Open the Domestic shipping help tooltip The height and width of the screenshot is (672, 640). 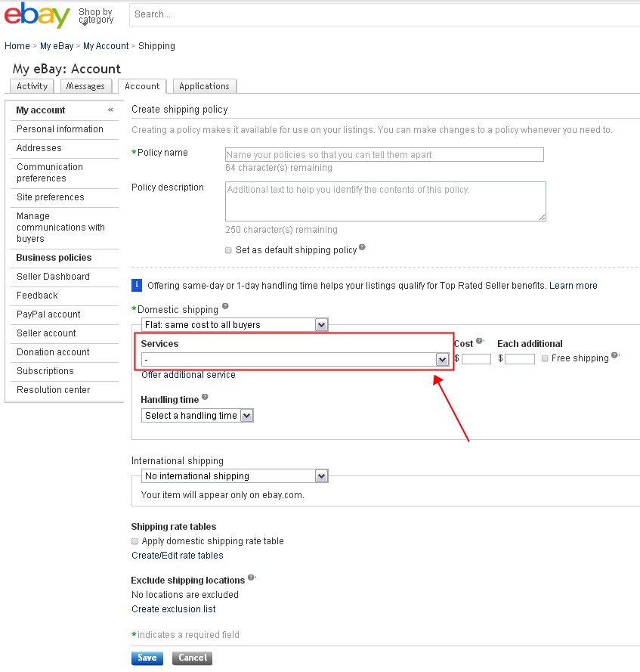(x=224, y=306)
